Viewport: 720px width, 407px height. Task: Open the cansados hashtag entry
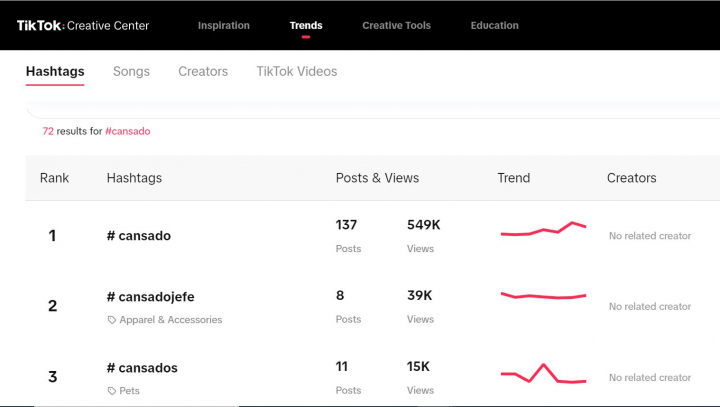pyautogui.click(x=142, y=368)
